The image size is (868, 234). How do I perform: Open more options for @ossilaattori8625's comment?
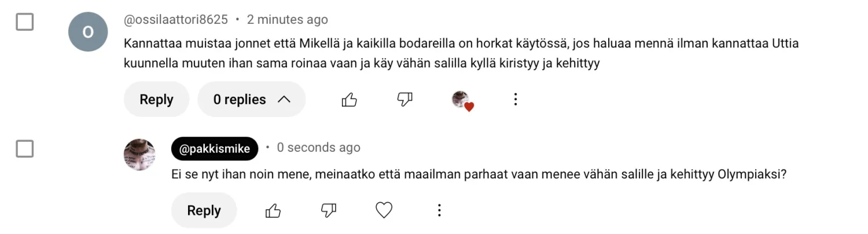[515, 100]
